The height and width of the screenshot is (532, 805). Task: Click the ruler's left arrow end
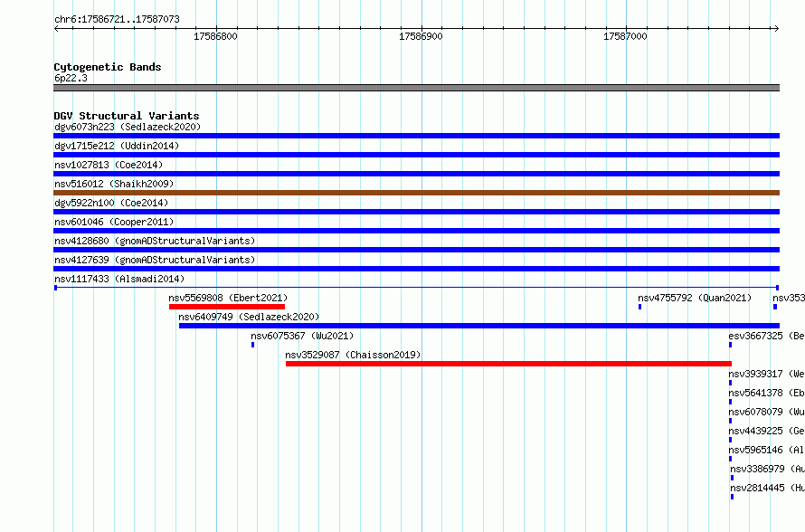tap(56, 28)
